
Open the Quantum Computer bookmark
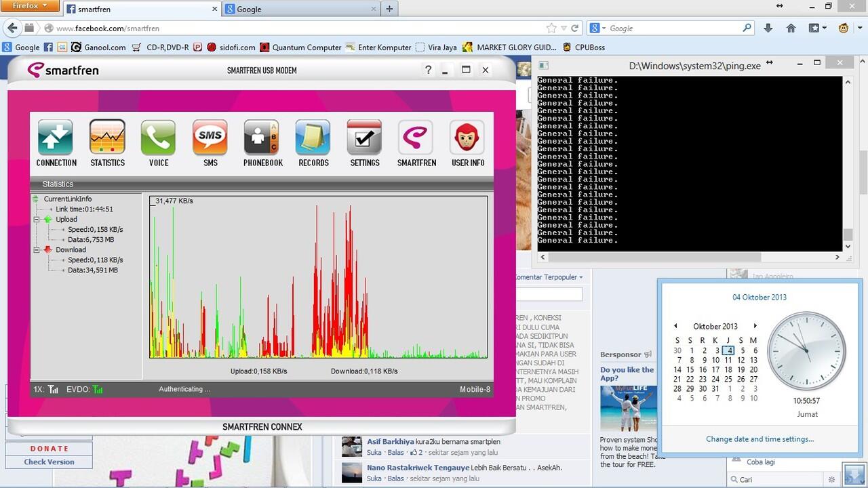[300, 47]
